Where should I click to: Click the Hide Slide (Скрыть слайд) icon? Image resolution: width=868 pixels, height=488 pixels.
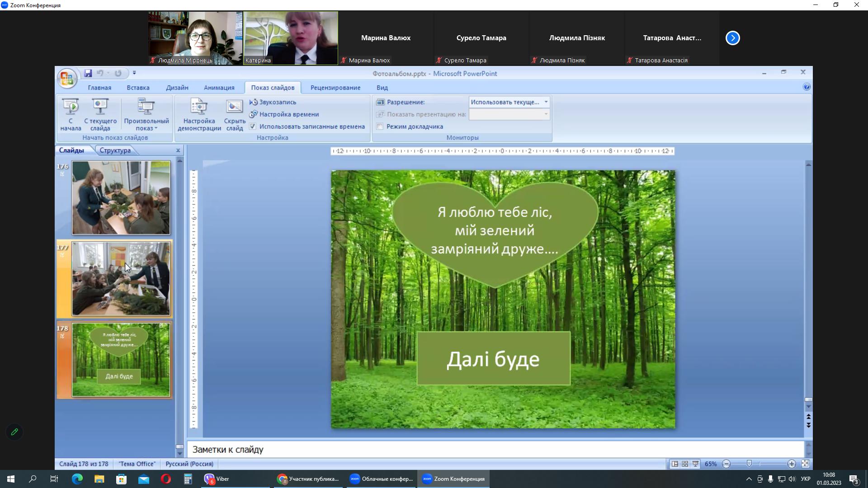pyautogui.click(x=234, y=107)
